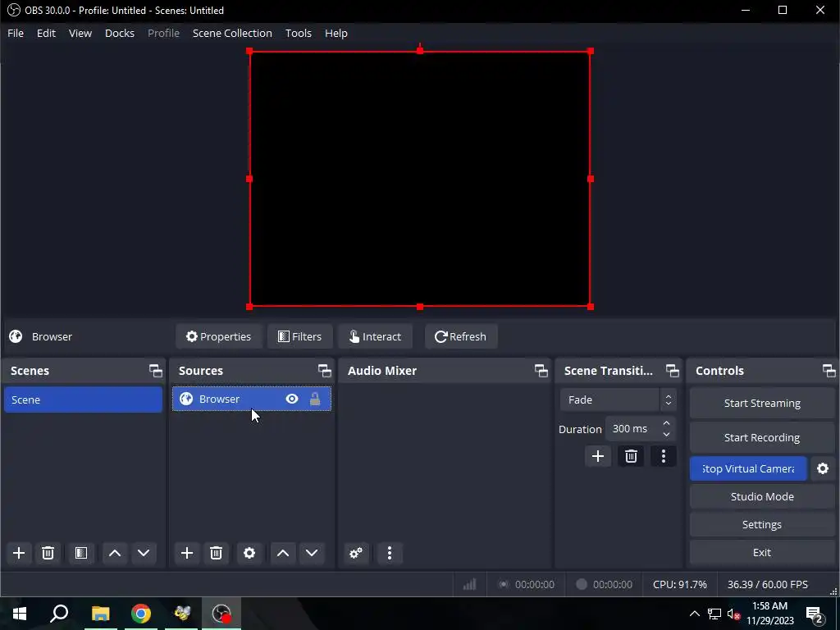
Task: Open Filters for Browser source
Action: point(300,336)
